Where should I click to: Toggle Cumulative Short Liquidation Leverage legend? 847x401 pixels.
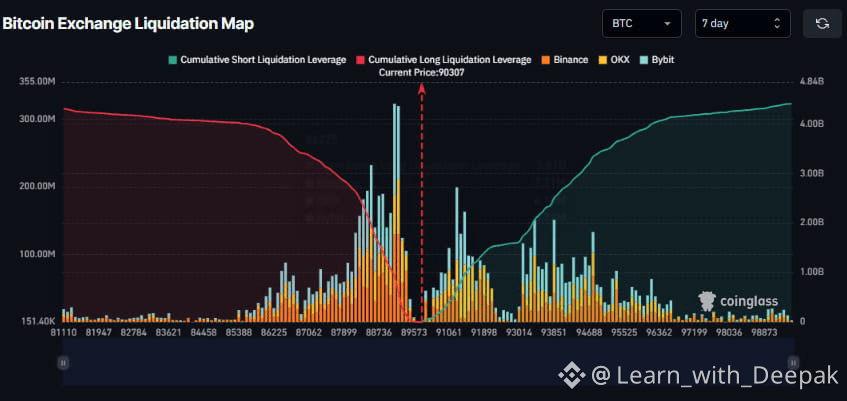tap(257, 60)
